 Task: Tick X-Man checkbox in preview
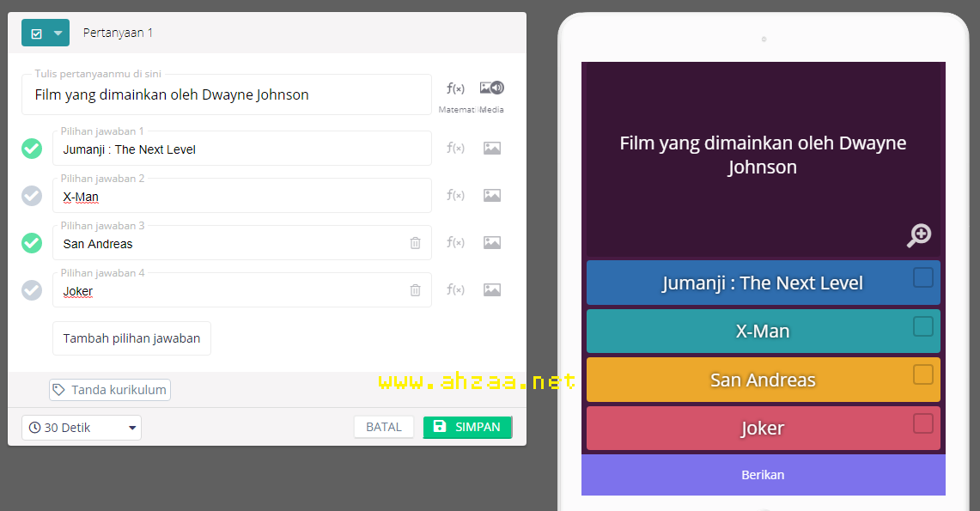click(x=923, y=326)
